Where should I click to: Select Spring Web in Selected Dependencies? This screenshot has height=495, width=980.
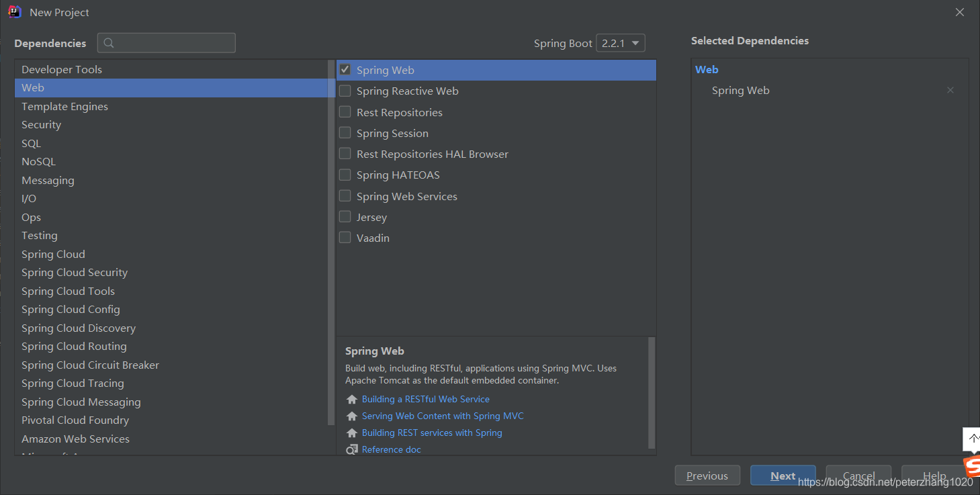point(741,90)
